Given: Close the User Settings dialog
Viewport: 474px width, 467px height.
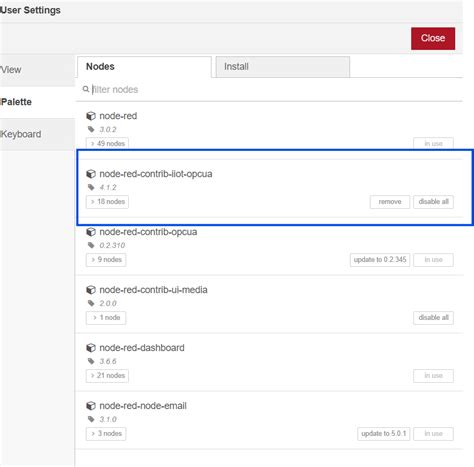Looking at the screenshot, I should coord(433,38).
